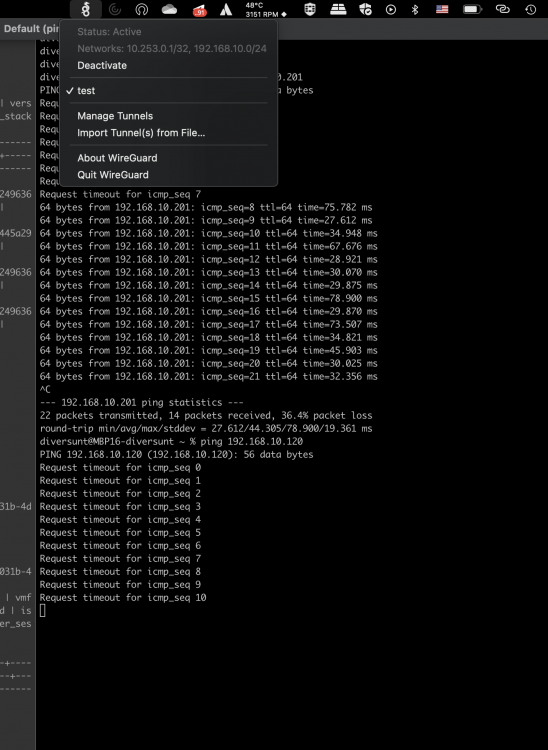Open About WireGuard
The image size is (548, 750).
117,158
